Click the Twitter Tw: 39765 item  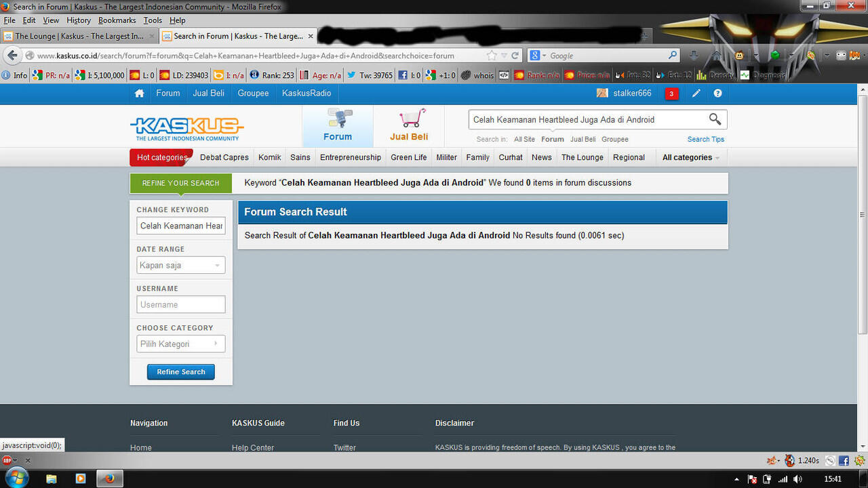point(370,75)
